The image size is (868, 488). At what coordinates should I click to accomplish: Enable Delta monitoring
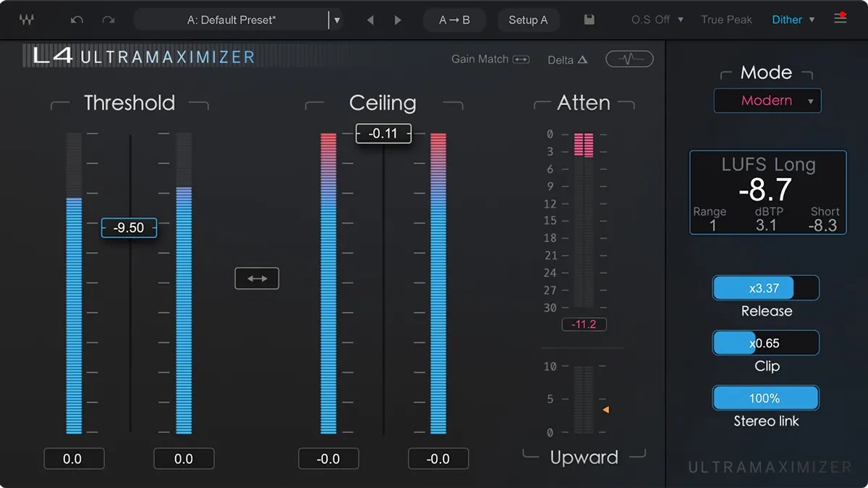(x=567, y=59)
